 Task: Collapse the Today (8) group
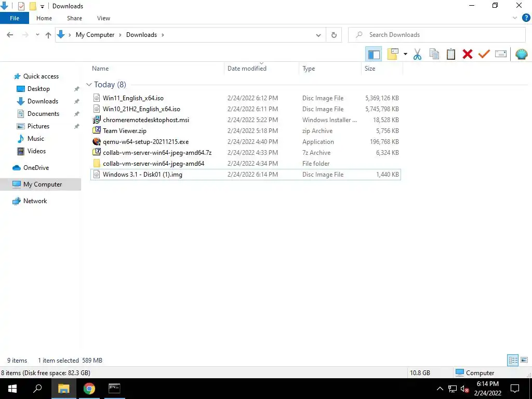click(89, 85)
